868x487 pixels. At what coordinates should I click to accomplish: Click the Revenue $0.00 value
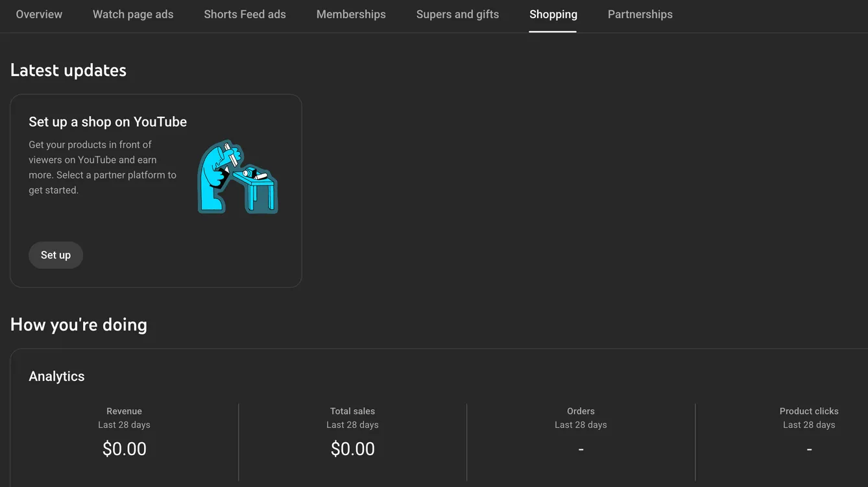point(125,449)
